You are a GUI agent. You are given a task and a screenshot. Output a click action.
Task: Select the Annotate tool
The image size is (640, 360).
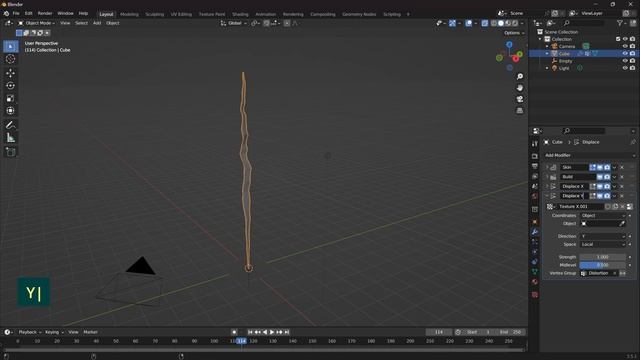pyautogui.click(x=11, y=125)
